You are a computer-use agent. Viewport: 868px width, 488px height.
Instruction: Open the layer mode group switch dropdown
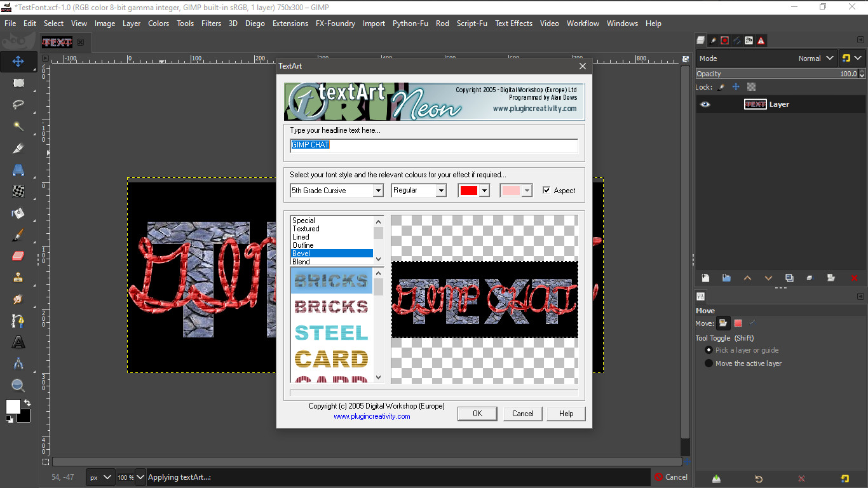(852, 58)
